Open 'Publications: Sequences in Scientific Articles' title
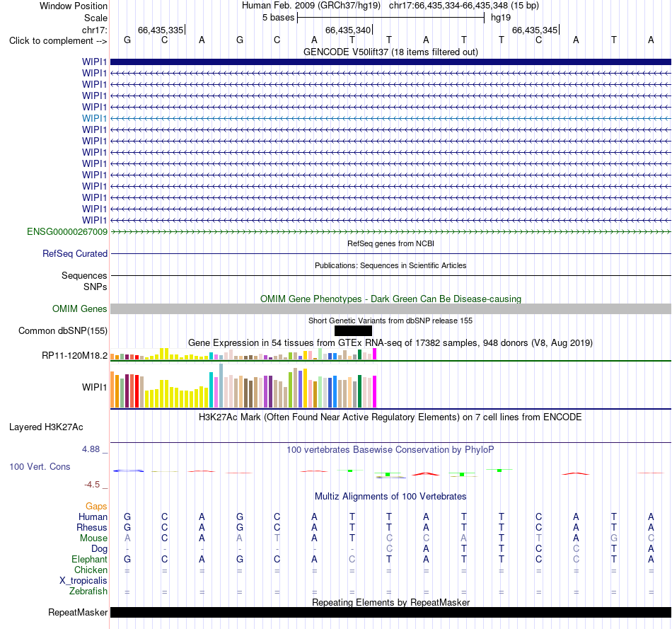The height and width of the screenshot is (629, 672). click(390, 265)
